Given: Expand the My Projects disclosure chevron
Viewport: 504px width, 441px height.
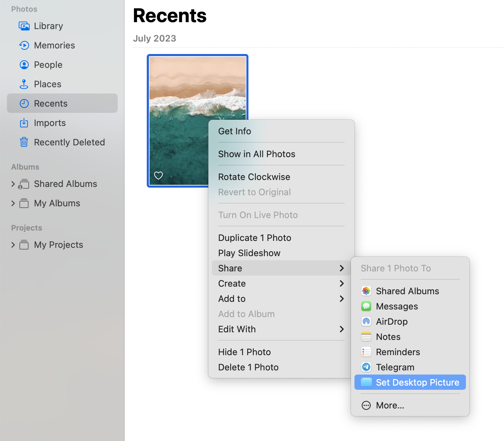Looking at the screenshot, I should tap(13, 245).
